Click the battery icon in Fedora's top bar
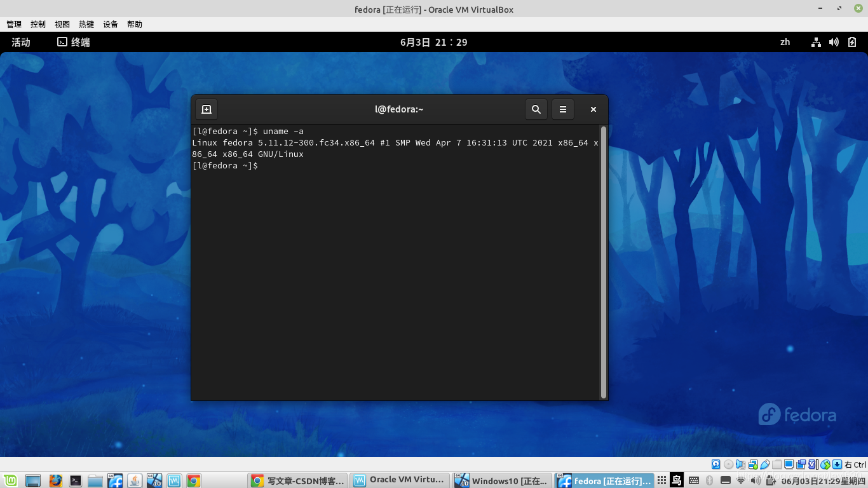868x488 pixels. point(852,42)
